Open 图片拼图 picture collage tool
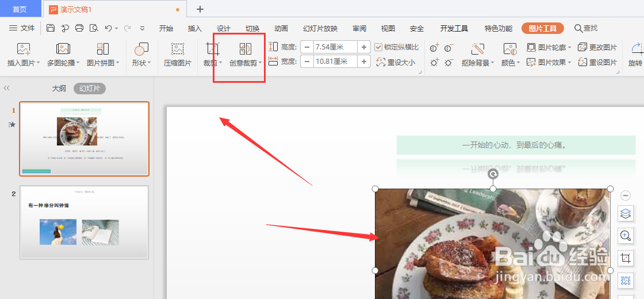Viewport: 644px width, 299px height. pyautogui.click(x=103, y=55)
